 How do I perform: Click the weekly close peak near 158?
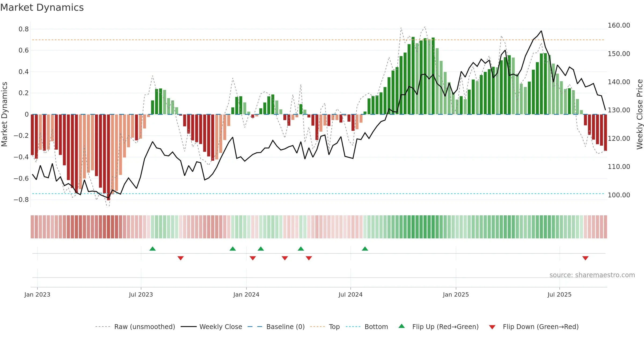pyautogui.click(x=541, y=31)
